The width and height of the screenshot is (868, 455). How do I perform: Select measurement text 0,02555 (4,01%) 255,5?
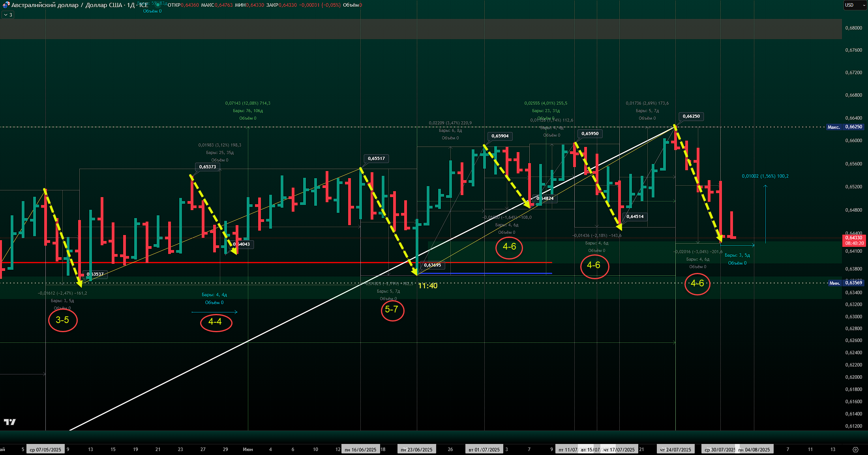click(546, 103)
